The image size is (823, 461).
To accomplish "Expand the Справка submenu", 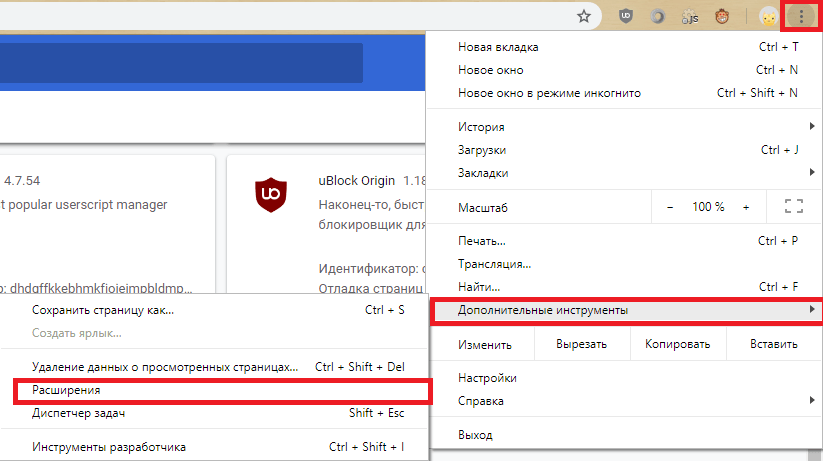I will [625, 401].
